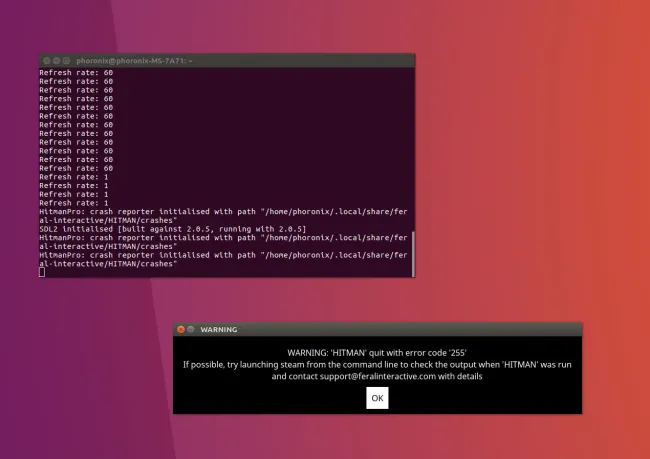Minimize the WARNING dialog window
This screenshot has width=650, height=459.
[191, 329]
